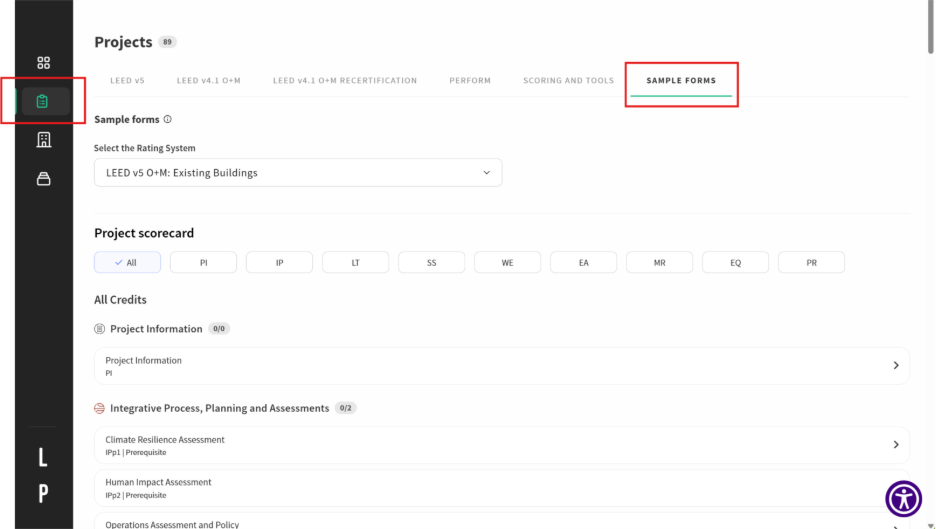Filter credits by the MR button
This screenshot has width=936, height=529.
point(659,262)
